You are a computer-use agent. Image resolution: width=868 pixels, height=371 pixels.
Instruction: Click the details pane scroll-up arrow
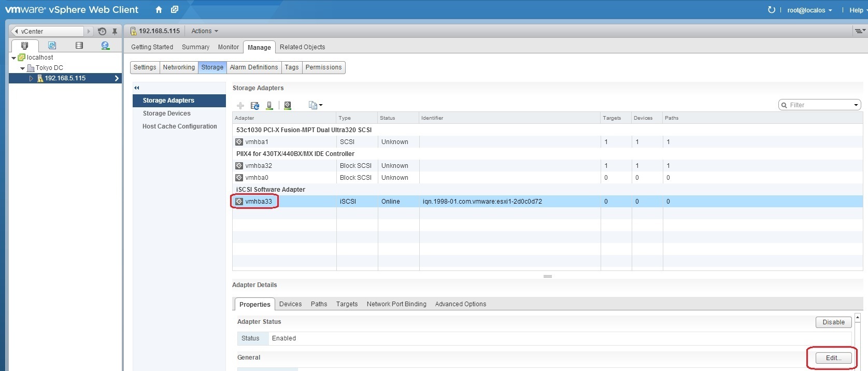pos(858,317)
